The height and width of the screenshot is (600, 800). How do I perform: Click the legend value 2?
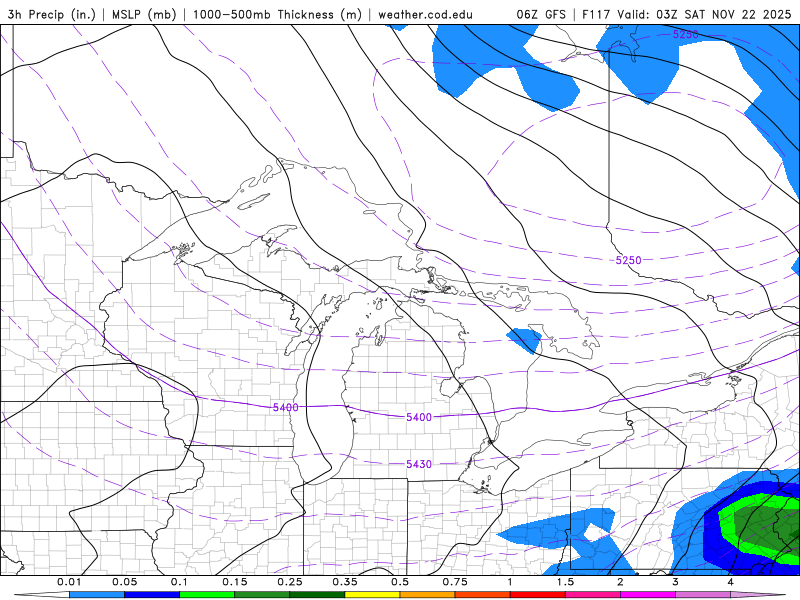tap(620, 582)
